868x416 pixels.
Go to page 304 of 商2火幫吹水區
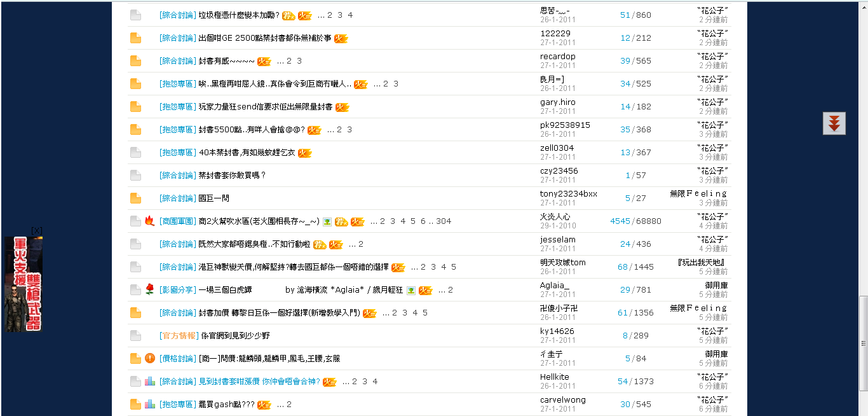(x=444, y=221)
